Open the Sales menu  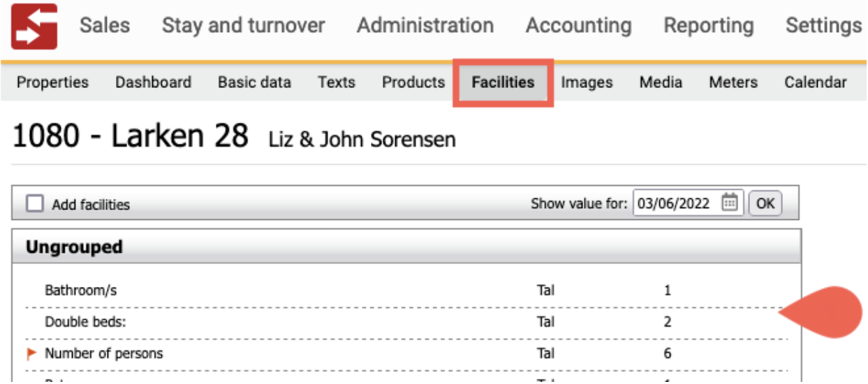(105, 26)
